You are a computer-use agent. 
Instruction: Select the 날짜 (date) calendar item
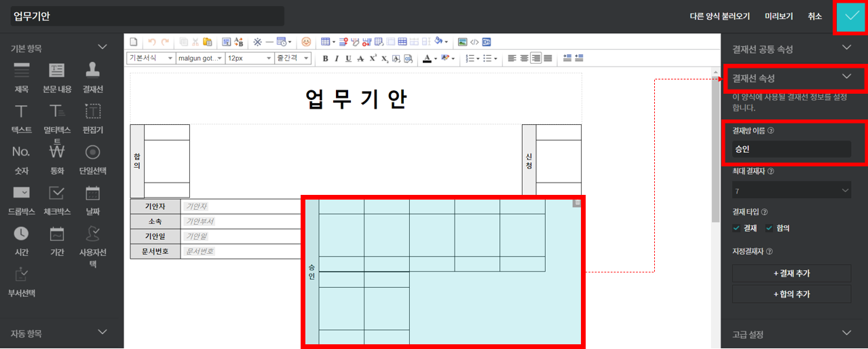point(93,199)
